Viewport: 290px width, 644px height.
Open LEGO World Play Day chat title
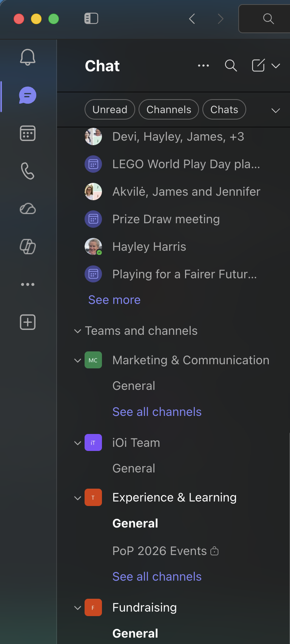186,164
